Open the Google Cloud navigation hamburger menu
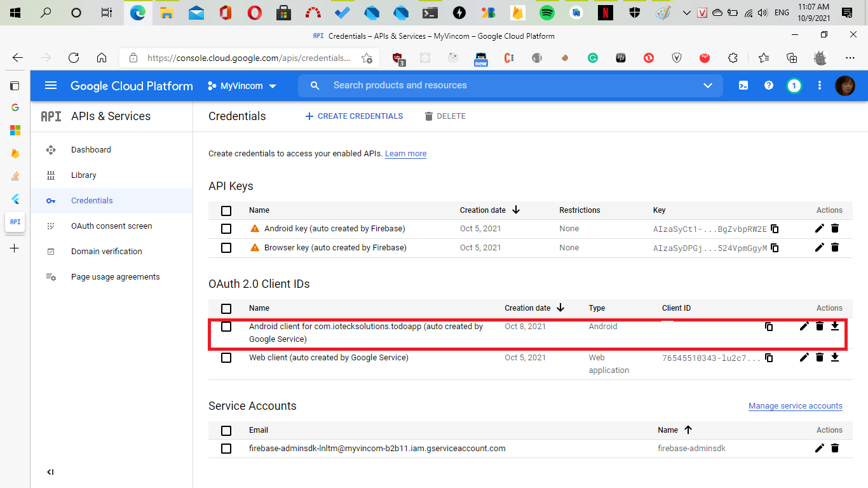Image resolution: width=868 pixels, height=488 pixels. click(x=51, y=86)
